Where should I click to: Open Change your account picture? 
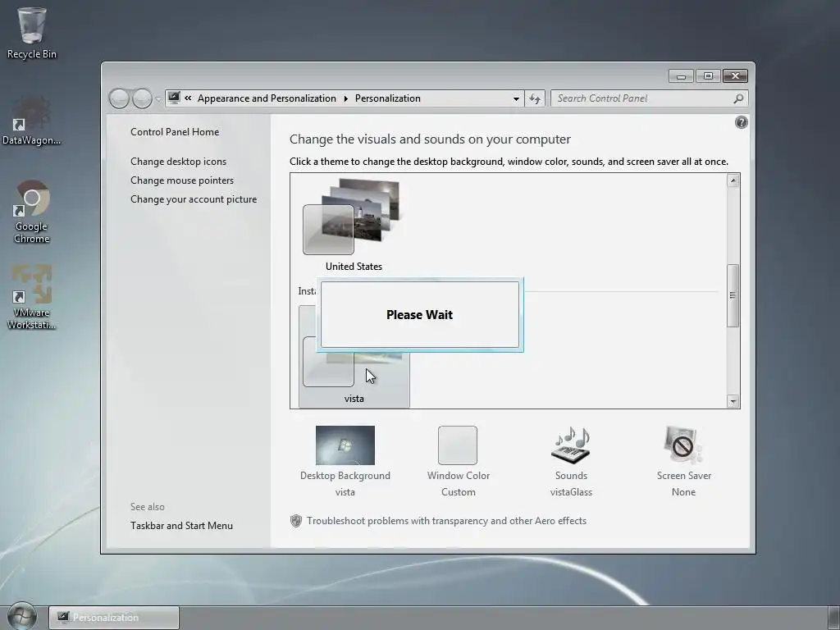(194, 199)
